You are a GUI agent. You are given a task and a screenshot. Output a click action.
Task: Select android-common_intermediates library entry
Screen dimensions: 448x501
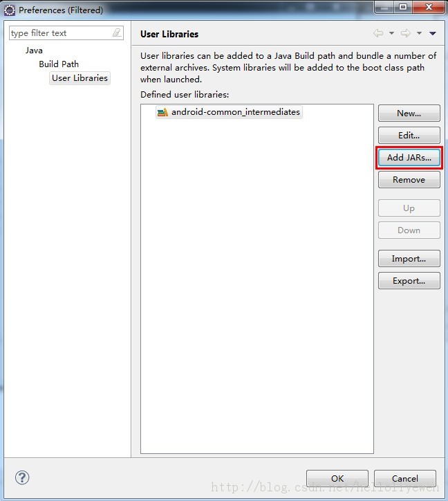[229, 112]
